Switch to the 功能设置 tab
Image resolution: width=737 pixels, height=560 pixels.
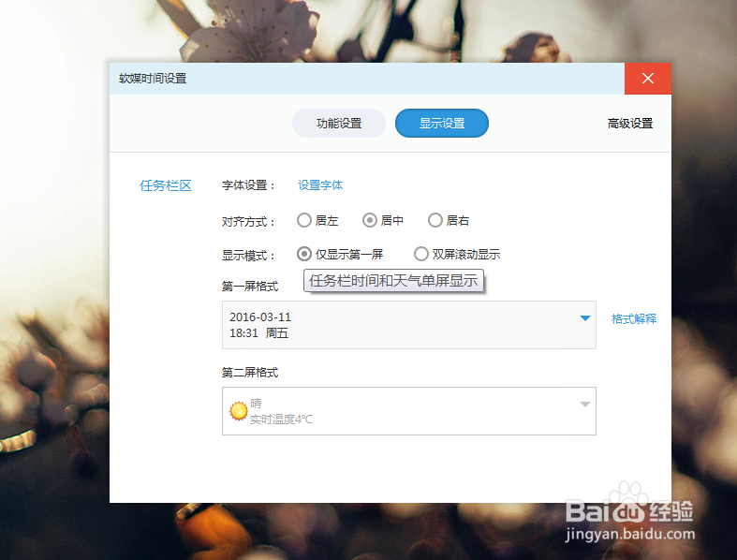339,124
